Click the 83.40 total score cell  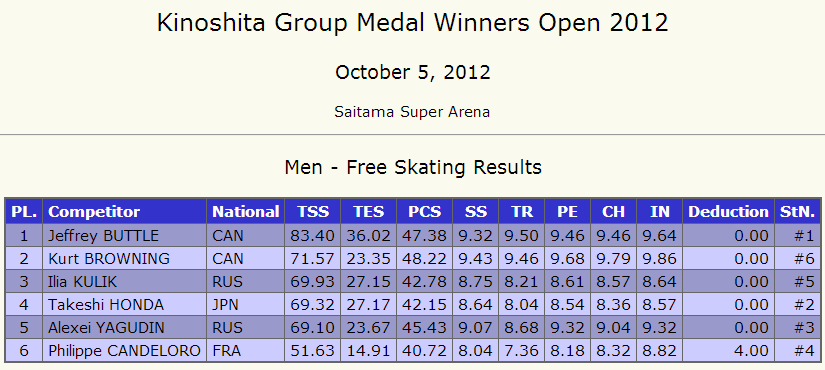coord(313,236)
